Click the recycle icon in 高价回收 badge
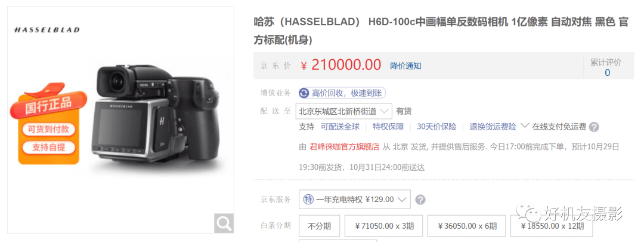The width and height of the screenshot is (644, 242). pyautogui.click(x=304, y=93)
